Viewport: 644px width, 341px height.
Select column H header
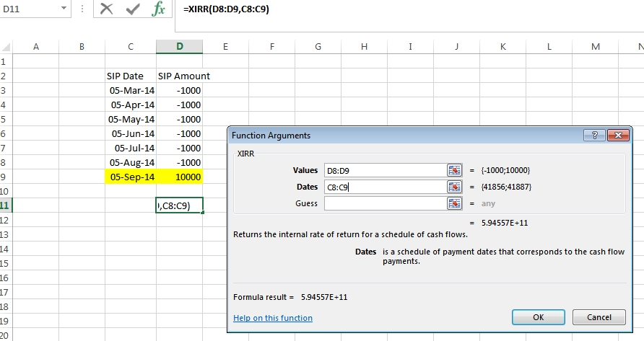click(365, 47)
